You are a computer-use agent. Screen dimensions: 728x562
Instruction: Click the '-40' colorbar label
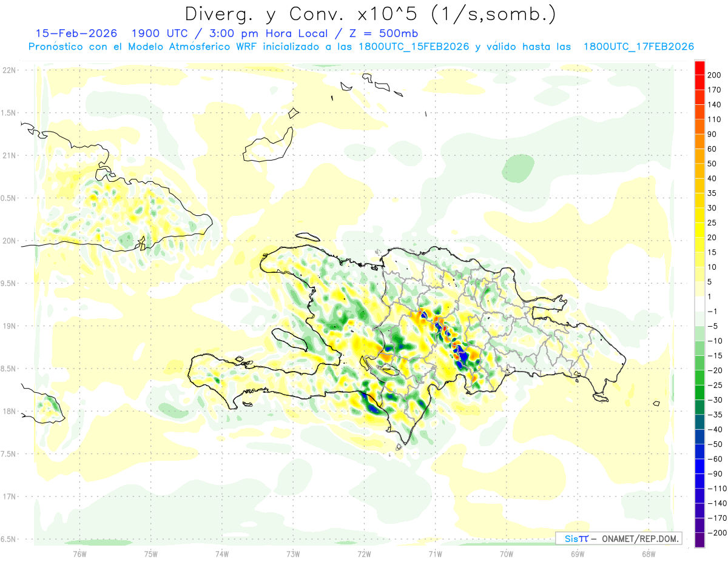716,429
